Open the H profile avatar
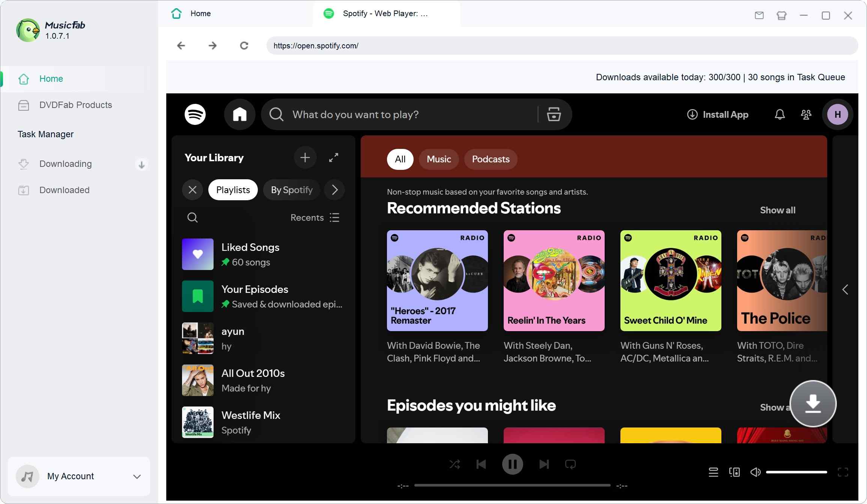 (837, 114)
